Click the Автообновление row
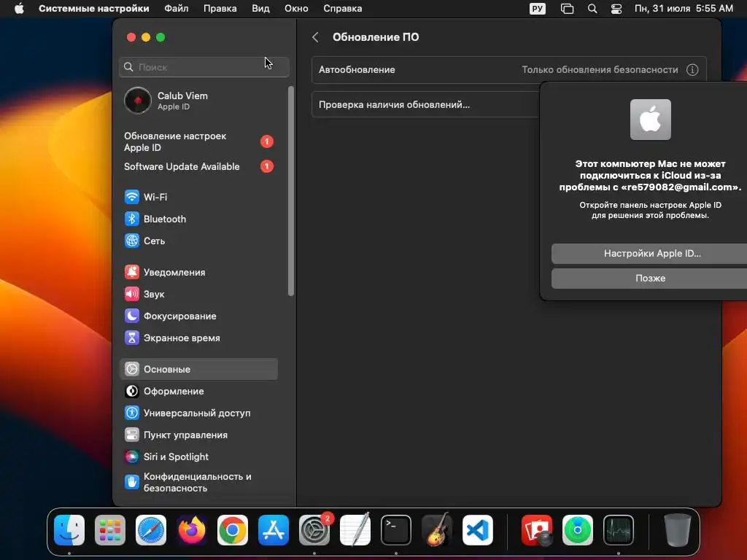This screenshot has width=747, height=560. point(508,69)
